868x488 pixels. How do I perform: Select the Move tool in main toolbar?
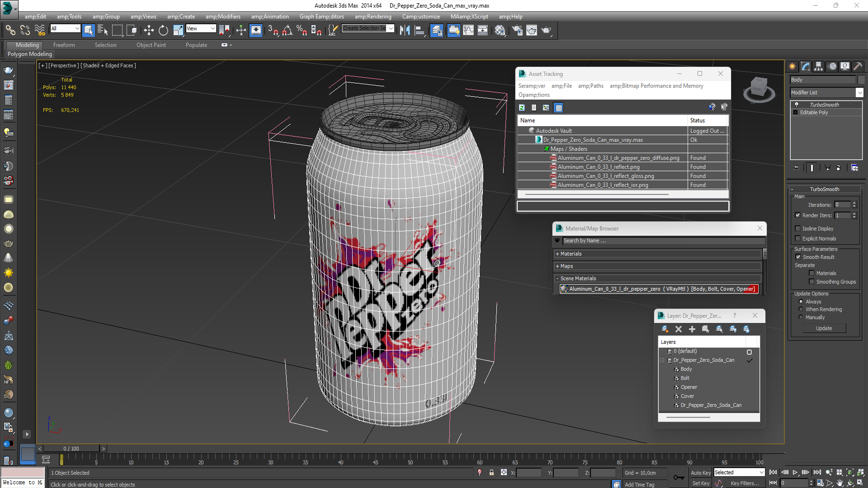tap(149, 30)
